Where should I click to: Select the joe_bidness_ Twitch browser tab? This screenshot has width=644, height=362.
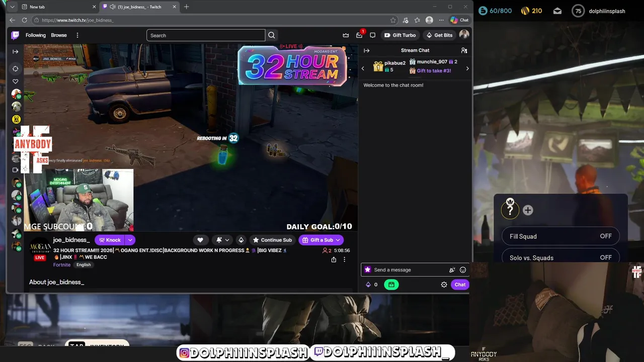[139, 7]
